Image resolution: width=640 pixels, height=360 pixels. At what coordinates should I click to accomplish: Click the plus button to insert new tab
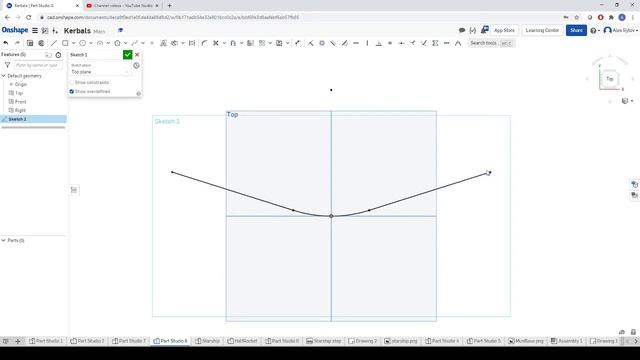click(x=18, y=341)
